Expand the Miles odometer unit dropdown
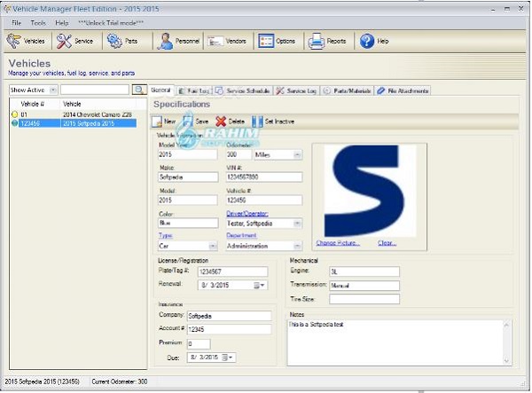The image size is (532, 393). (297, 154)
